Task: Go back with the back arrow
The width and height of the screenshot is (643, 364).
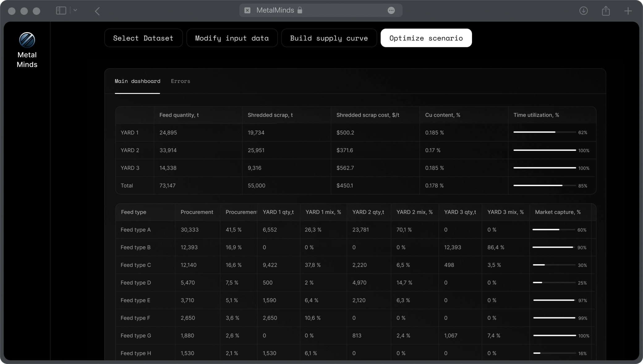Action: (97, 11)
